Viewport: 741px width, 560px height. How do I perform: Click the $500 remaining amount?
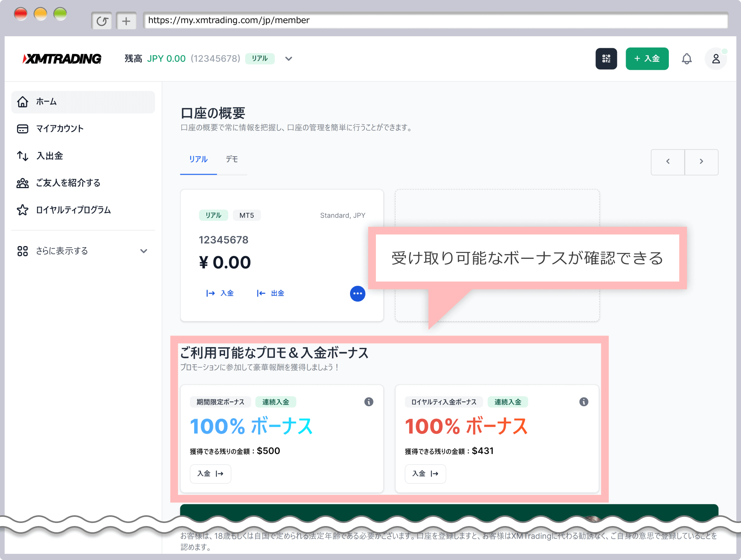pyautogui.click(x=268, y=451)
